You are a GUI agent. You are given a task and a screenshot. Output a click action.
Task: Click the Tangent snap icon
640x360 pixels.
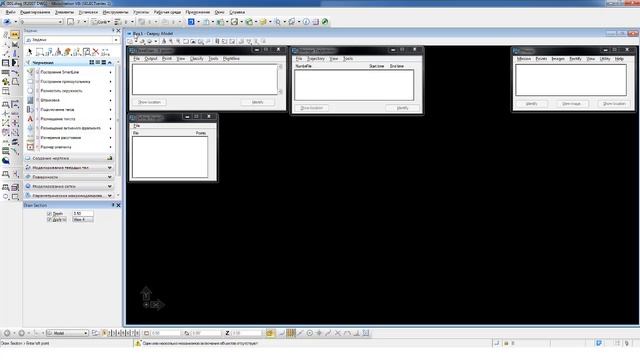pyautogui.click(x=347, y=333)
